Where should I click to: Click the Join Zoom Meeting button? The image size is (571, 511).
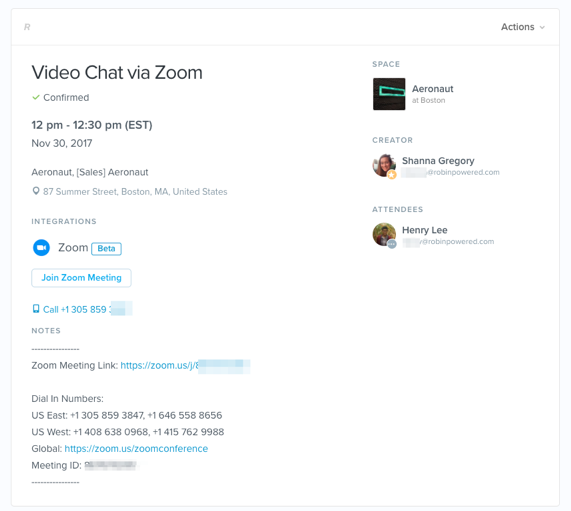tap(81, 278)
